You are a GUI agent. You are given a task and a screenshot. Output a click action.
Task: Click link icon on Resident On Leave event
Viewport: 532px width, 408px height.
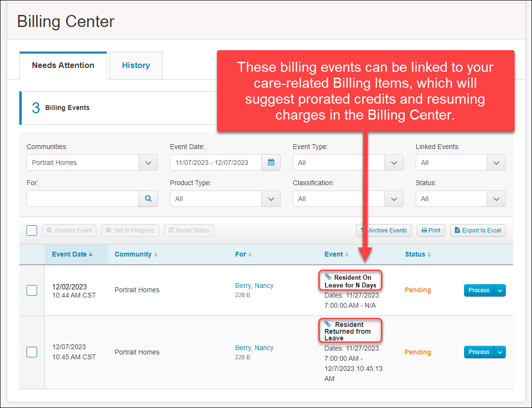tap(328, 277)
